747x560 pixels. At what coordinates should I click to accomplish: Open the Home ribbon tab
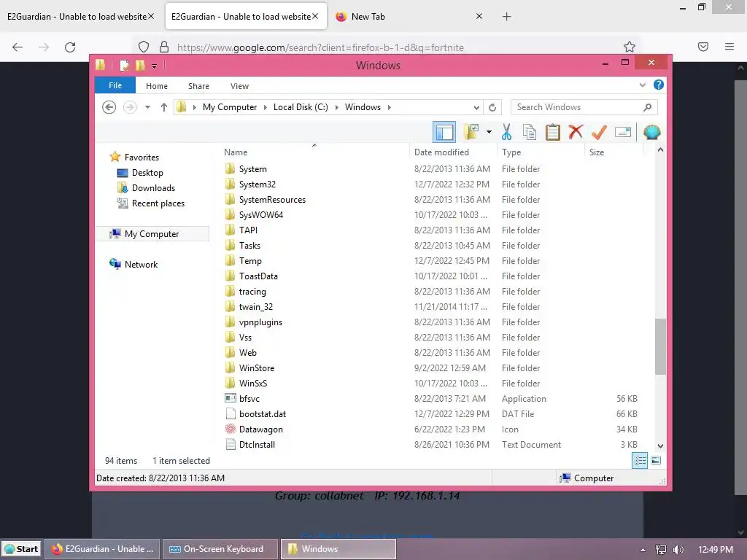pyautogui.click(x=157, y=86)
